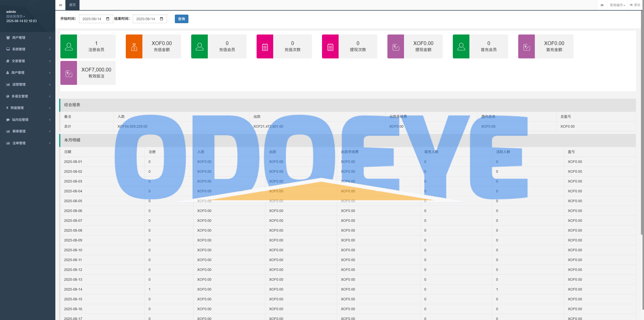
Task: Open the 常用操作 dropdown
Action: (617, 5)
